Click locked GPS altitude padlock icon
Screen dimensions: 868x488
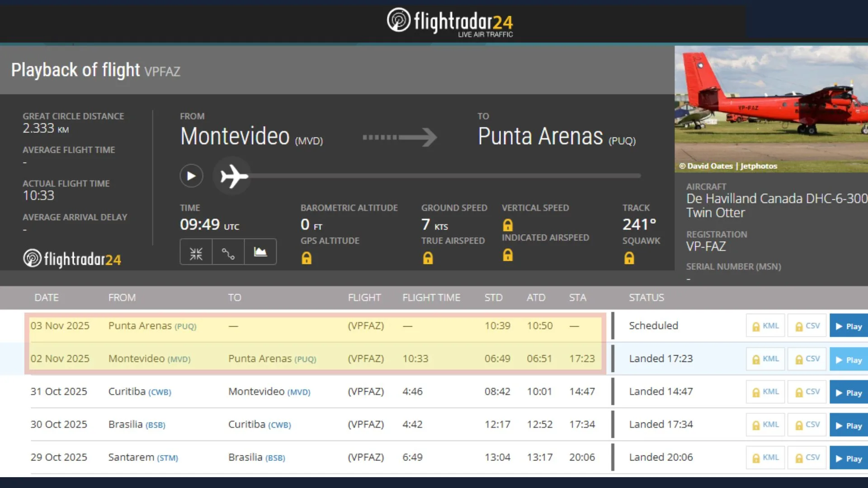tap(307, 258)
